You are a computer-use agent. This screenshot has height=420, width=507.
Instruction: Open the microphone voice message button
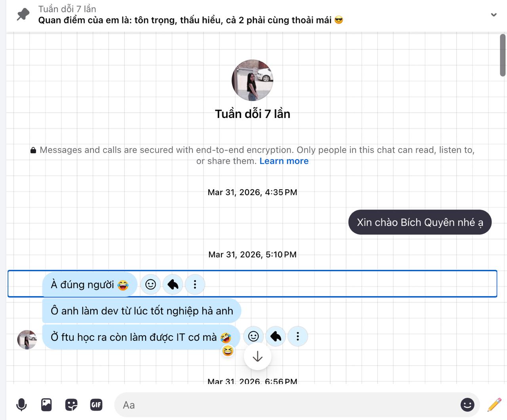point(21,405)
